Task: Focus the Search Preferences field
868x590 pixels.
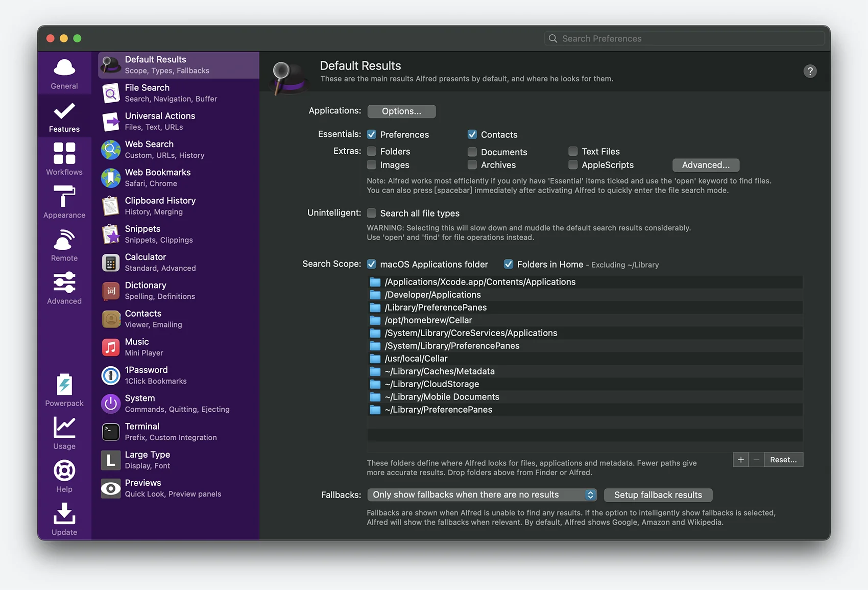Action: [684, 38]
